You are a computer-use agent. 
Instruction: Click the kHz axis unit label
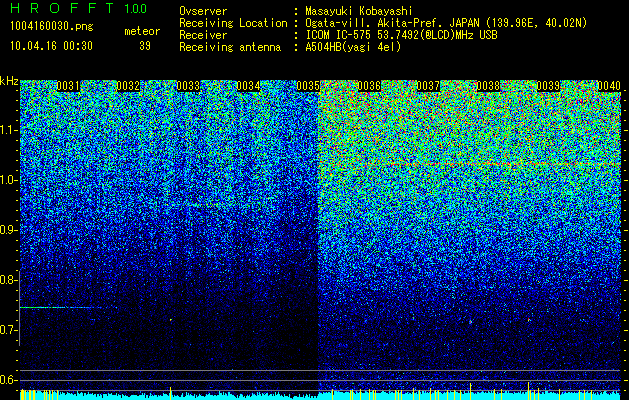click(x=9, y=81)
